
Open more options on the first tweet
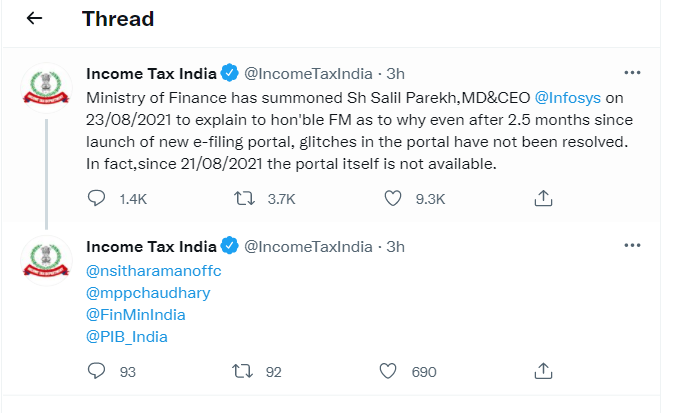631,73
